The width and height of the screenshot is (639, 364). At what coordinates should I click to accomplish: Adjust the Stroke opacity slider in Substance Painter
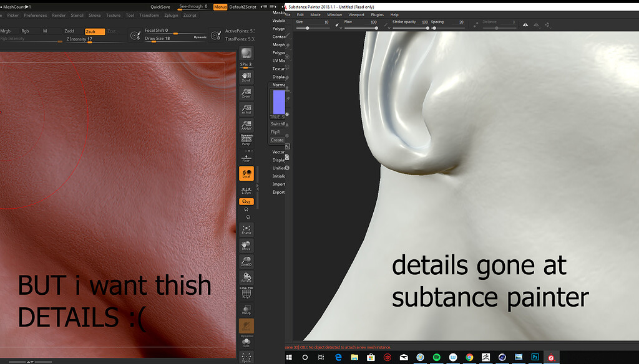411,28
